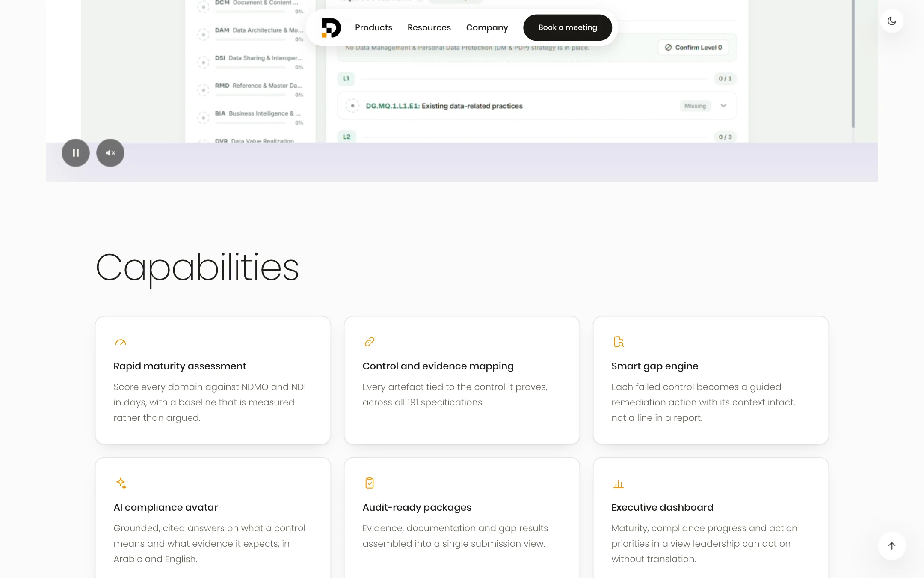Expand the DG.MQ.1.L1.E1 row chevron

pyautogui.click(x=723, y=106)
